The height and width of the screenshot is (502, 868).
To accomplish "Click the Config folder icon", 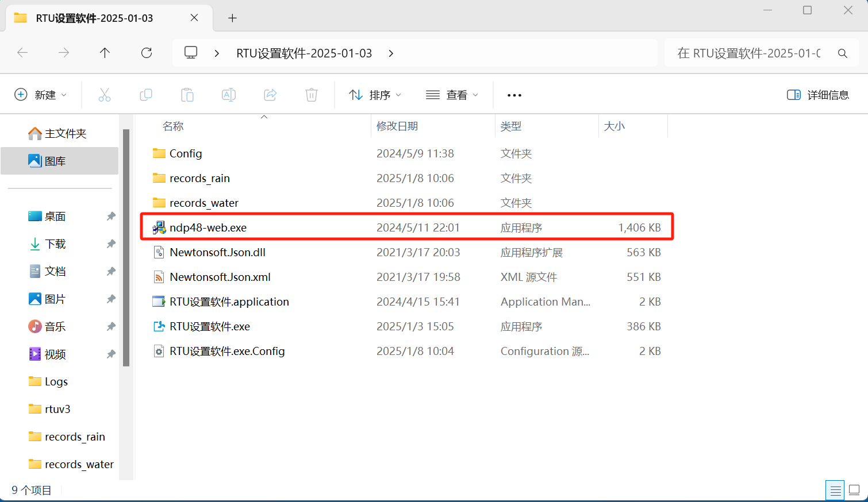I will tap(159, 153).
